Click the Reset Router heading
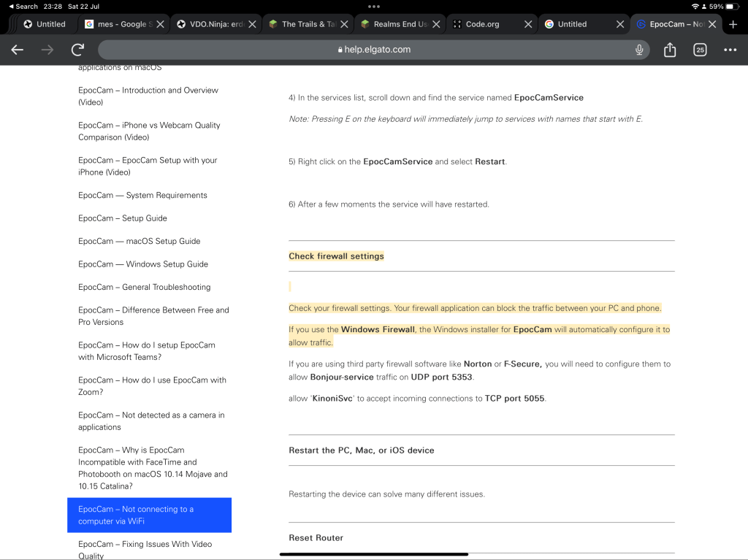 coord(316,537)
